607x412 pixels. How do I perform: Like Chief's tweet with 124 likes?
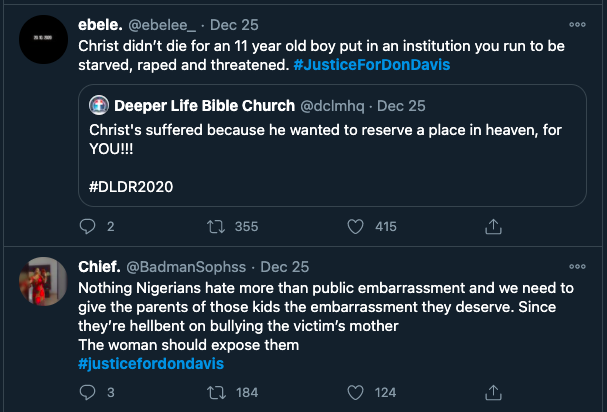[355, 391]
